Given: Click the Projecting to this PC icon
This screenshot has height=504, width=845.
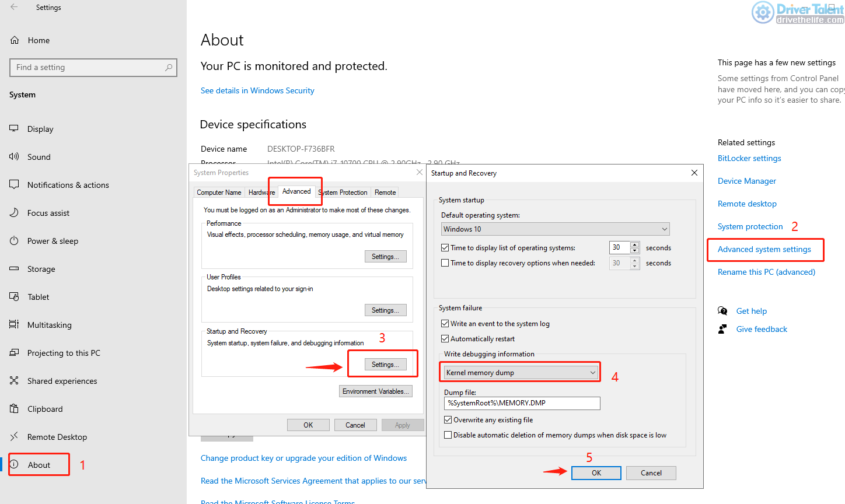Looking at the screenshot, I should pyautogui.click(x=14, y=352).
